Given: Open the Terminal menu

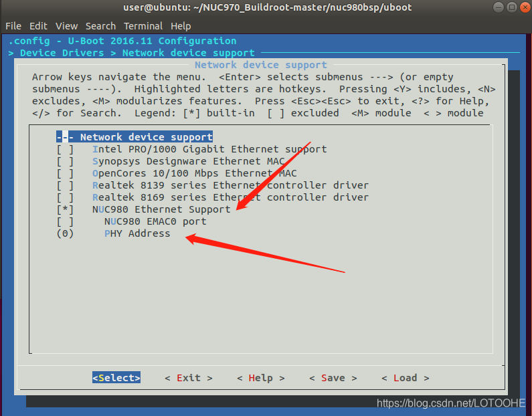Looking at the screenshot, I should coord(143,26).
